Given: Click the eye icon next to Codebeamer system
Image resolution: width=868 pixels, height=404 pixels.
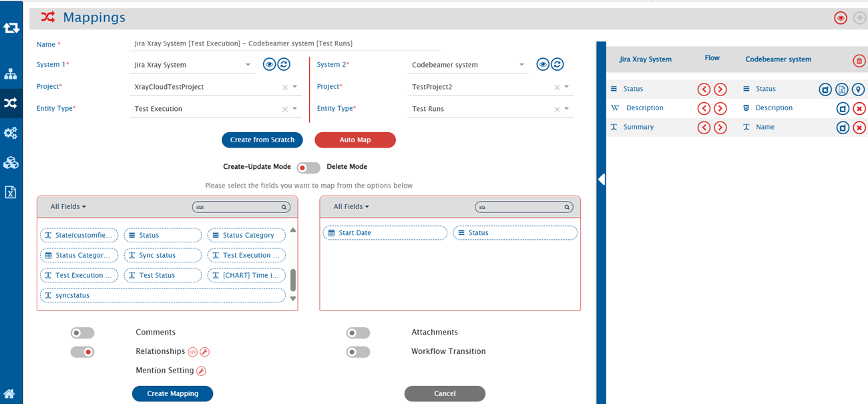Looking at the screenshot, I should [543, 64].
